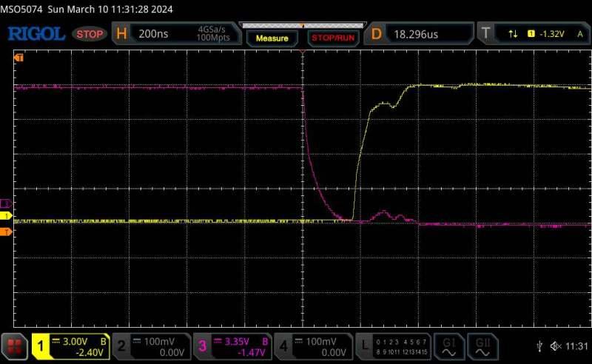Open the function navigation menu icon

click(x=14, y=346)
